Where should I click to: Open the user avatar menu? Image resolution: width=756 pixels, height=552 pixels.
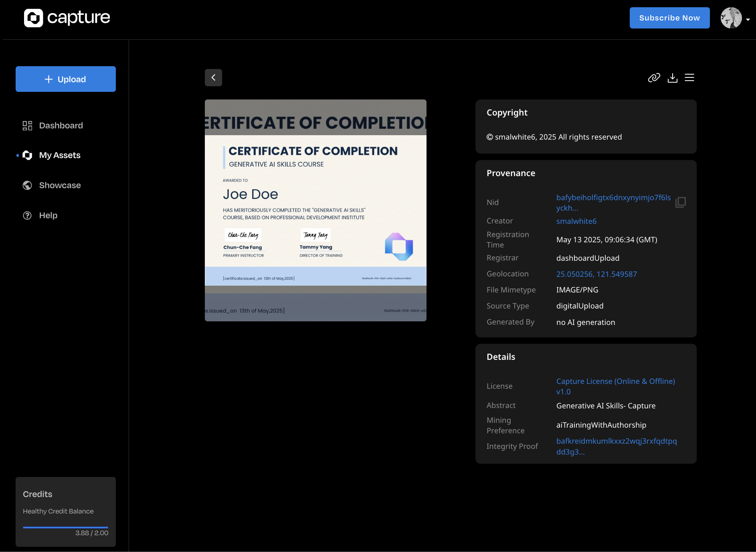731,18
